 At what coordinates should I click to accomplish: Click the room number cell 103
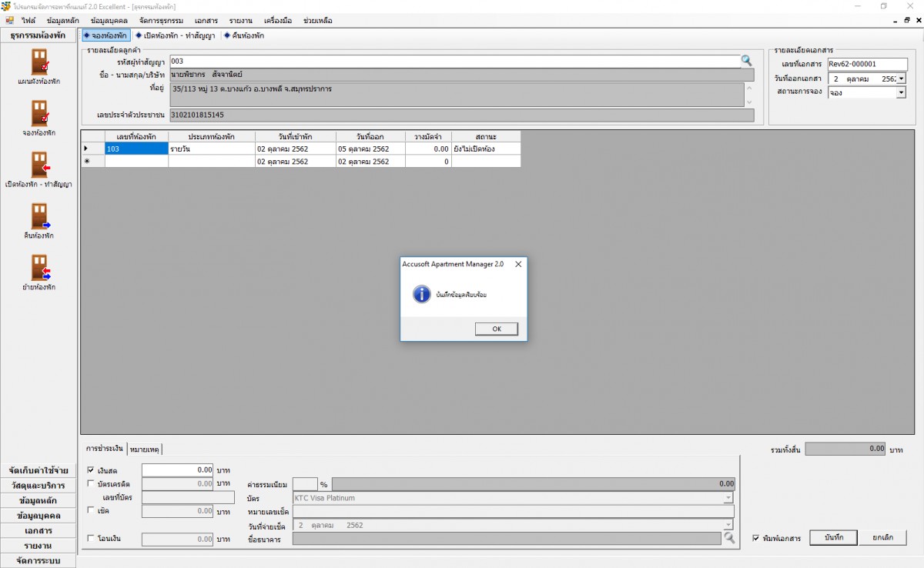point(136,149)
